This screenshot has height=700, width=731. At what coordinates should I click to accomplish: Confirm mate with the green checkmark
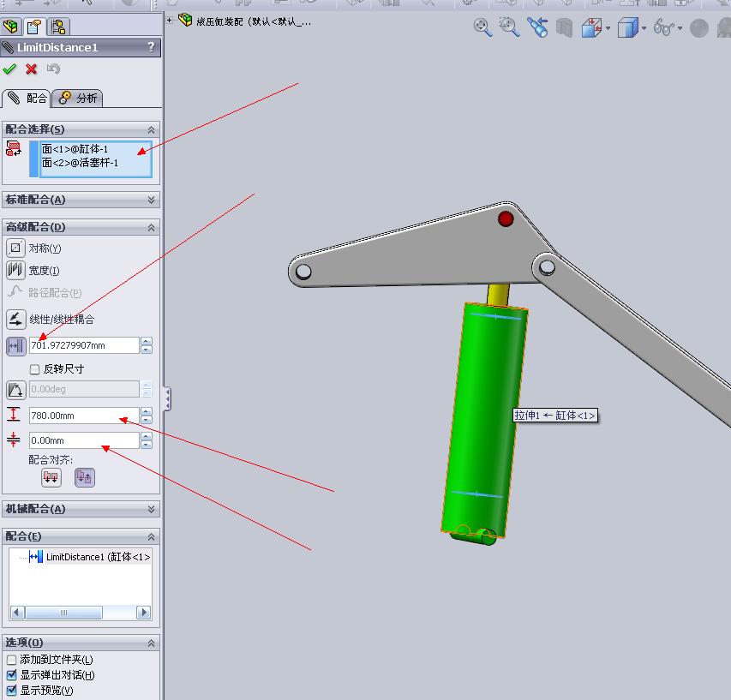coord(9,69)
